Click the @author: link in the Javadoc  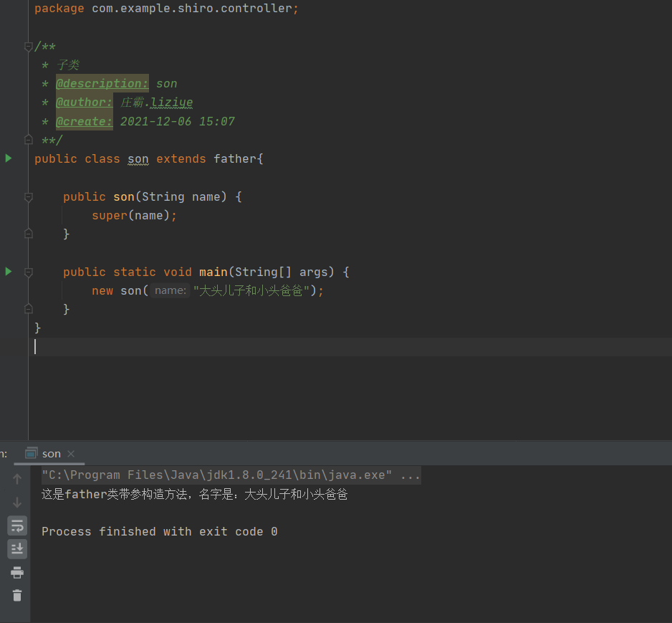[x=84, y=102]
